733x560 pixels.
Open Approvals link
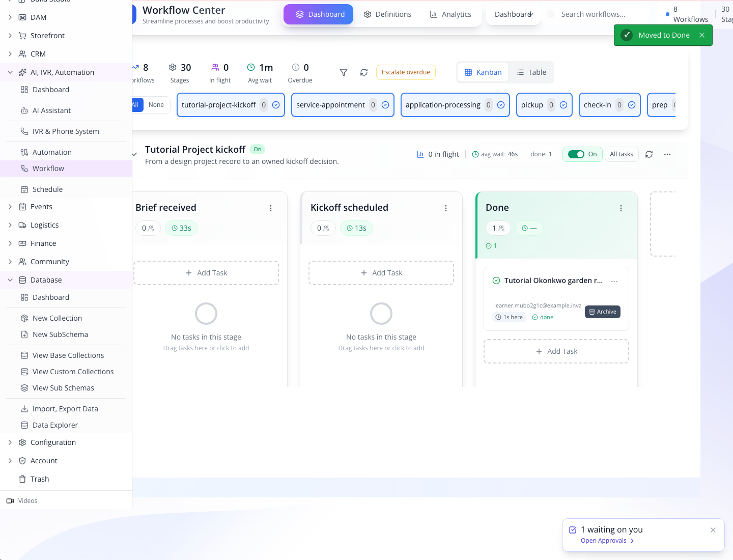(x=607, y=541)
